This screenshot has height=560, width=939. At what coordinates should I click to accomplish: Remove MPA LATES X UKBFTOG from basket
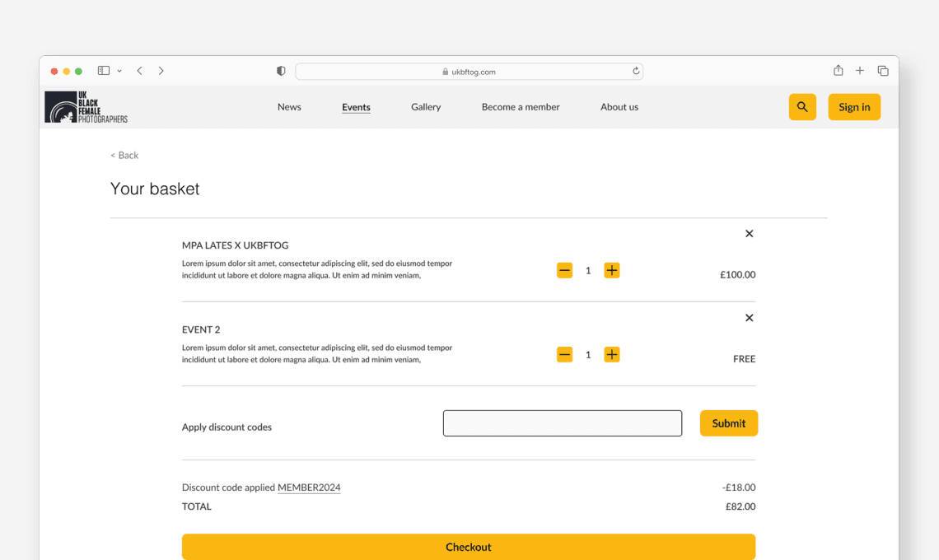click(x=749, y=234)
